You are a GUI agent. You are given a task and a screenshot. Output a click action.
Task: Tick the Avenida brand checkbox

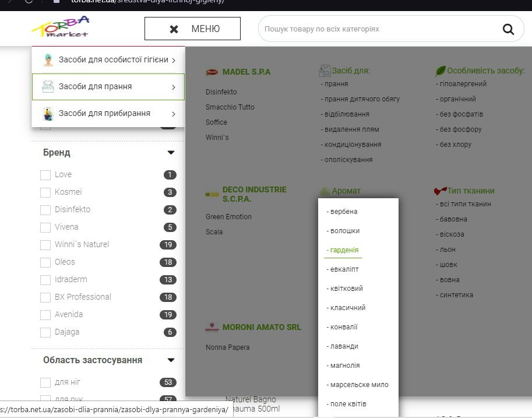click(x=45, y=315)
